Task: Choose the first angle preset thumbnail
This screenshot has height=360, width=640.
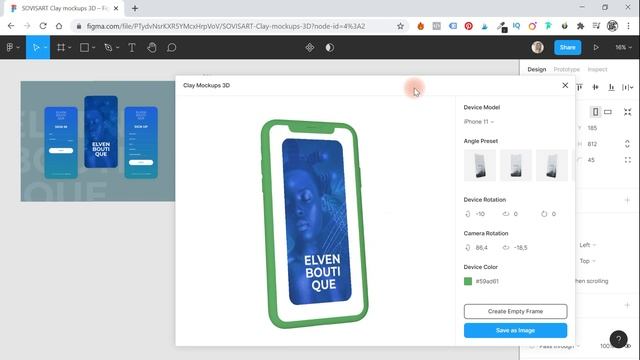Action: click(480, 165)
